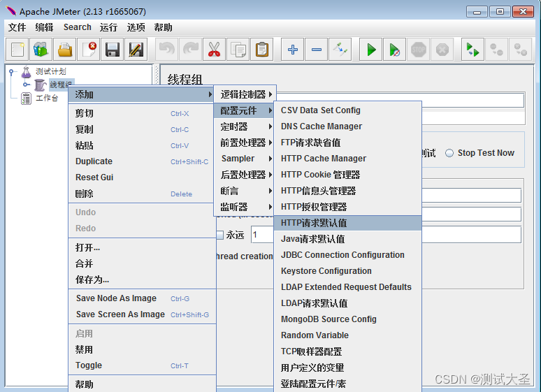Click the loop count field showing 1
Viewport: 541px width, 392px height.
click(262, 235)
